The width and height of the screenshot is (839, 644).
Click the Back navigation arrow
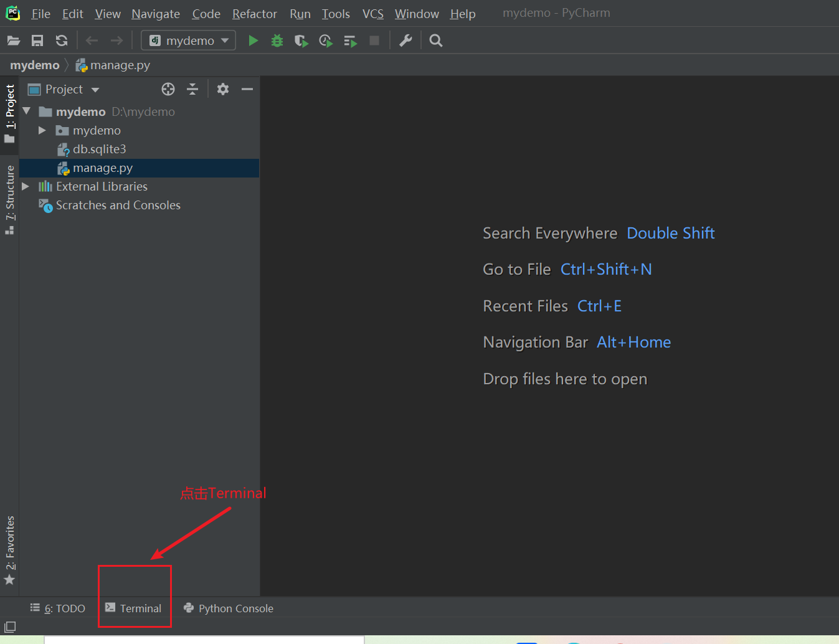point(92,40)
